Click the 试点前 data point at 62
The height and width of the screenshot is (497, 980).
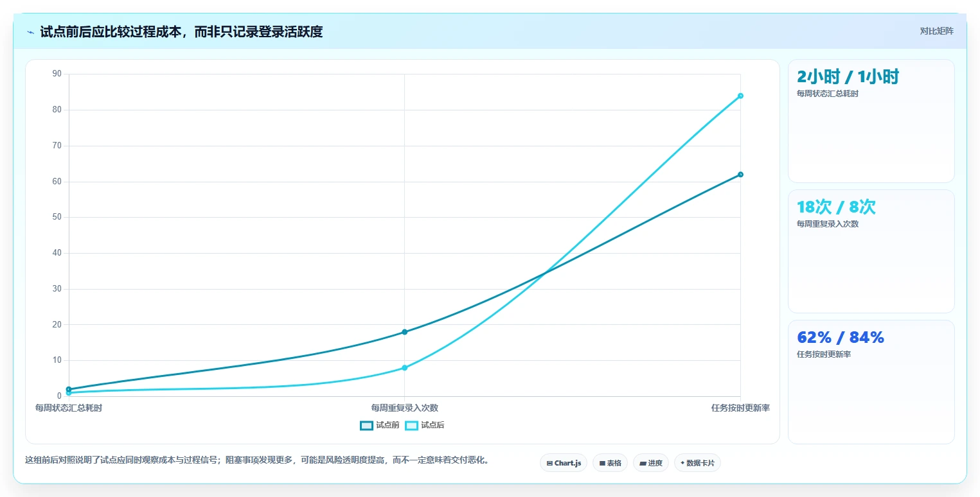[x=740, y=175]
